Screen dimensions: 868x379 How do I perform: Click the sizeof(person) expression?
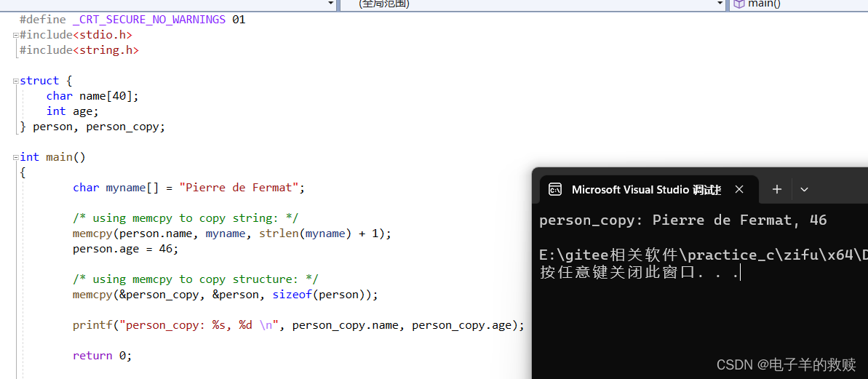322,295
